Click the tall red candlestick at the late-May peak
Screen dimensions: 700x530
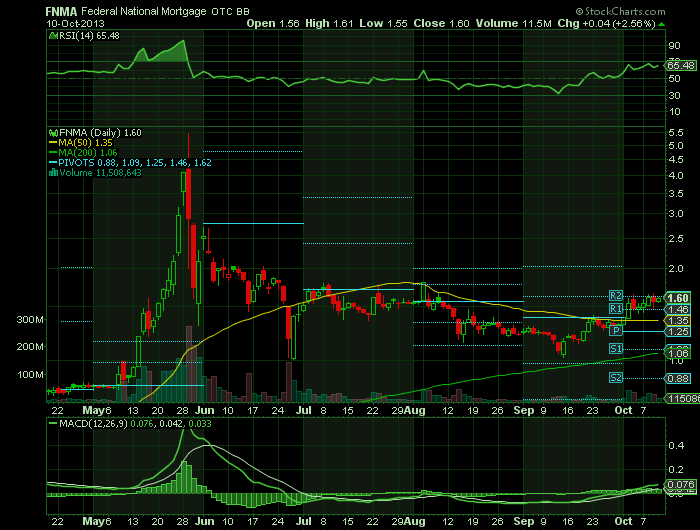pos(188,193)
